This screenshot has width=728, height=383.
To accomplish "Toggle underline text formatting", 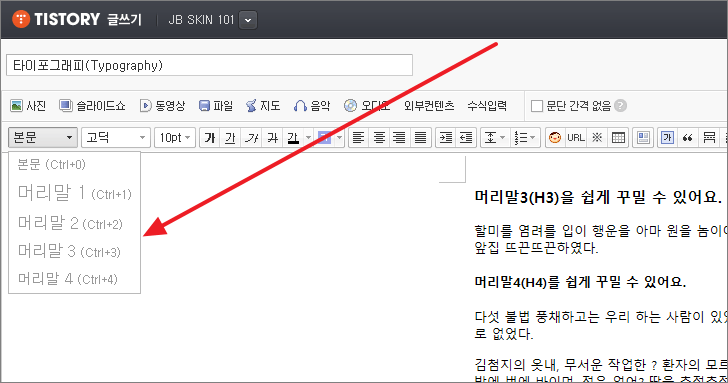I will [x=230, y=137].
